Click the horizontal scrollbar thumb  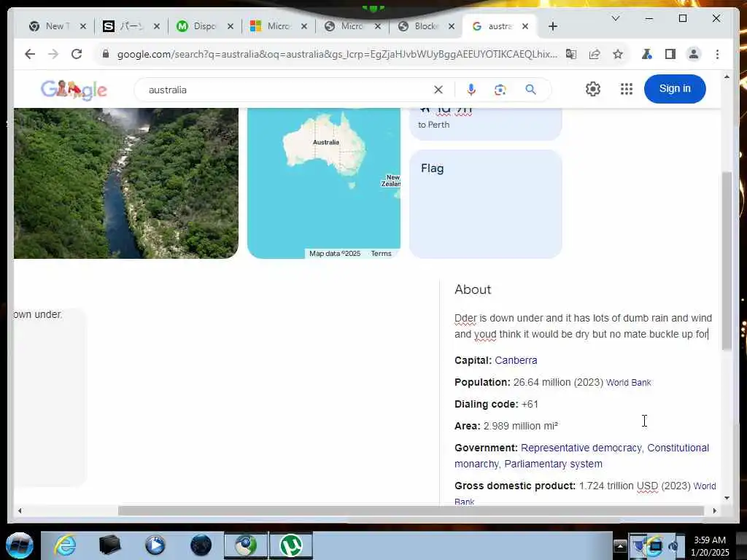(411, 510)
